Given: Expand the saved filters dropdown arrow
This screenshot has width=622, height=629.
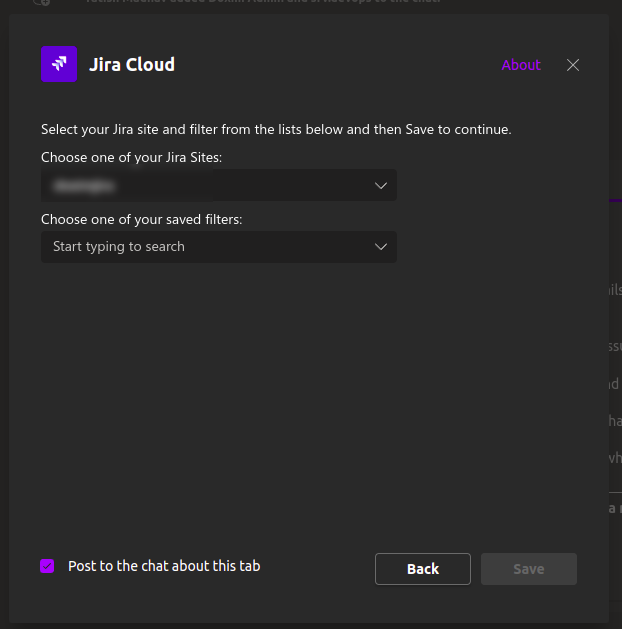Looking at the screenshot, I should click(x=380, y=247).
